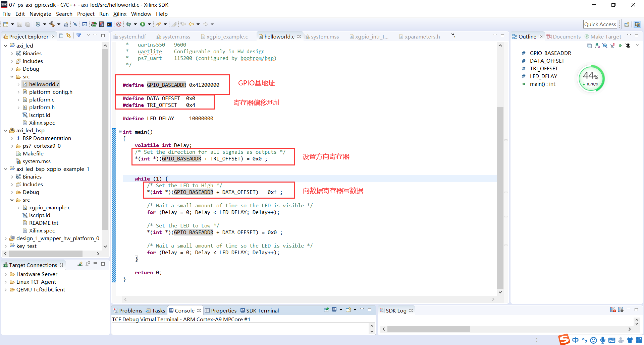The height and width of the screenshot is (345, 644).
Task: Open the Project menu
Action: coord(86,14)
